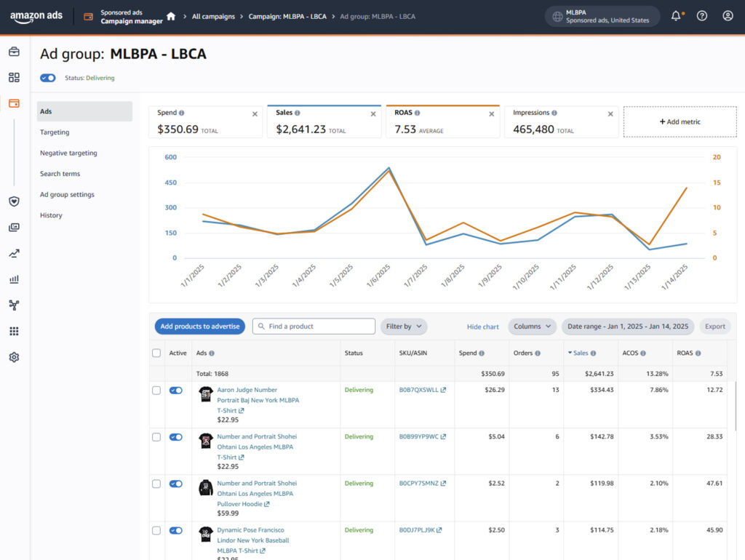Sort table by Sales column
This screenshot has width=745, height=560.
coord(582,353)
